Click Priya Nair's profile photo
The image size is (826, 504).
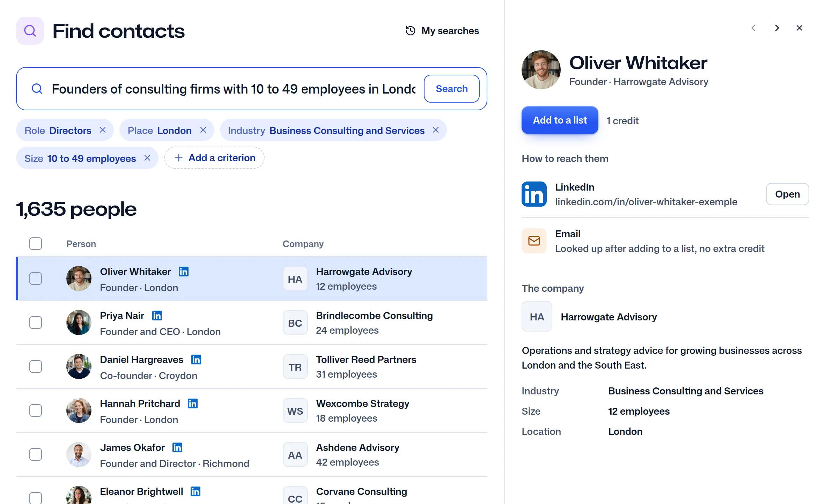(79, 323)
